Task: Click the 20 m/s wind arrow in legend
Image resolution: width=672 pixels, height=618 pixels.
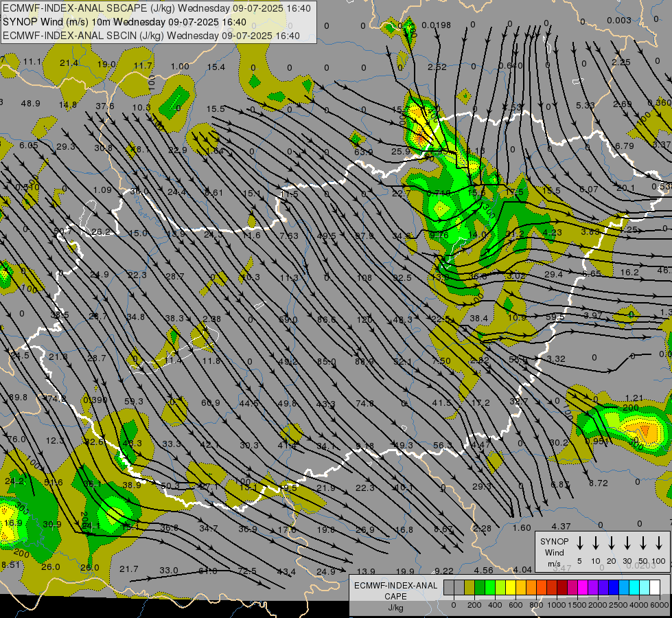Action: pyautogui.click(x=612, y=543)
